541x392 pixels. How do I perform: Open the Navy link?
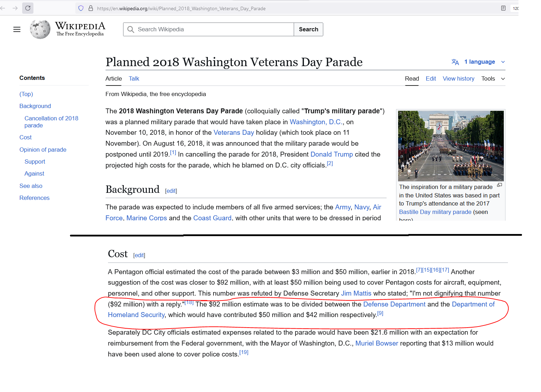coord(362,207)
